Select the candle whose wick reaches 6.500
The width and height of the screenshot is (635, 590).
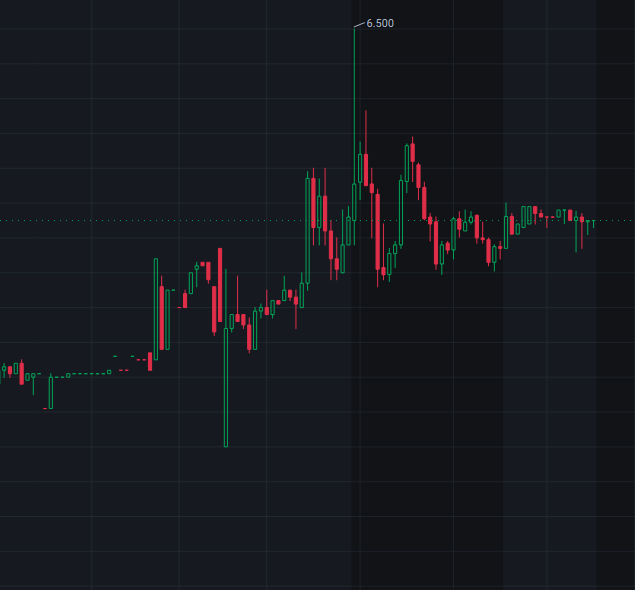click(x=354, y=136)
